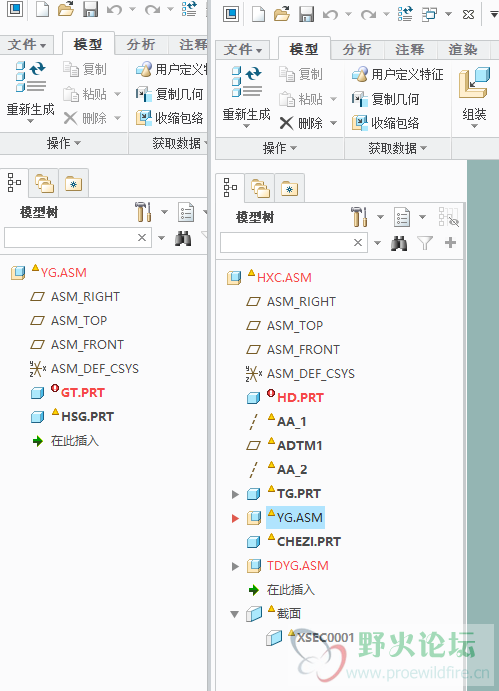Viewport: 499px width, 691px height.
Task: Click Regenerate icon in right quick toolbar
Action: point(405,14)
